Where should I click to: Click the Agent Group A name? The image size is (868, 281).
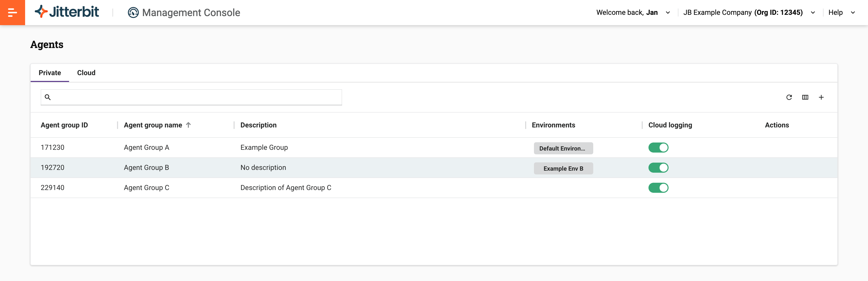click(x=146, y=148)
